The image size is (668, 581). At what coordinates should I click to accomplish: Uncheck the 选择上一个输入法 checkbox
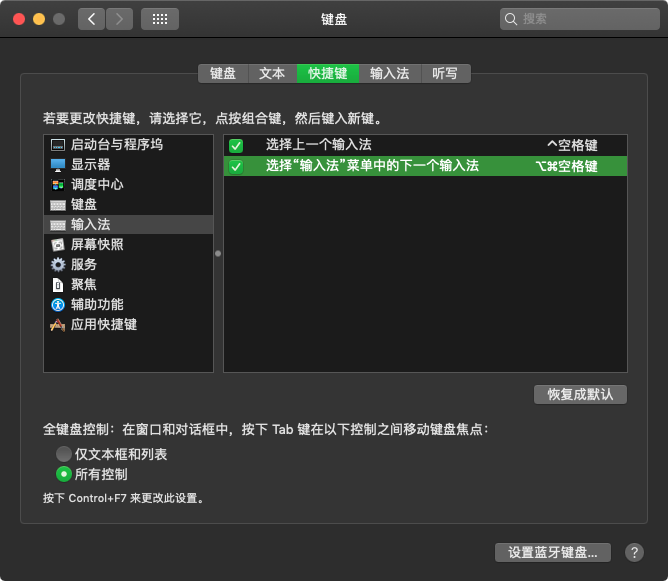[236, 146]
